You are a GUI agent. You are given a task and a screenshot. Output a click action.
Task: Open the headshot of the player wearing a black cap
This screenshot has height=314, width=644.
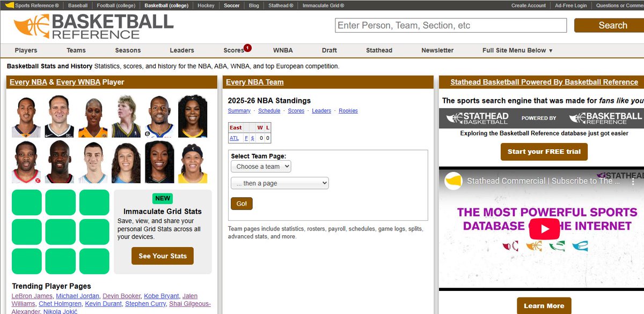click(x=193, y=162)
